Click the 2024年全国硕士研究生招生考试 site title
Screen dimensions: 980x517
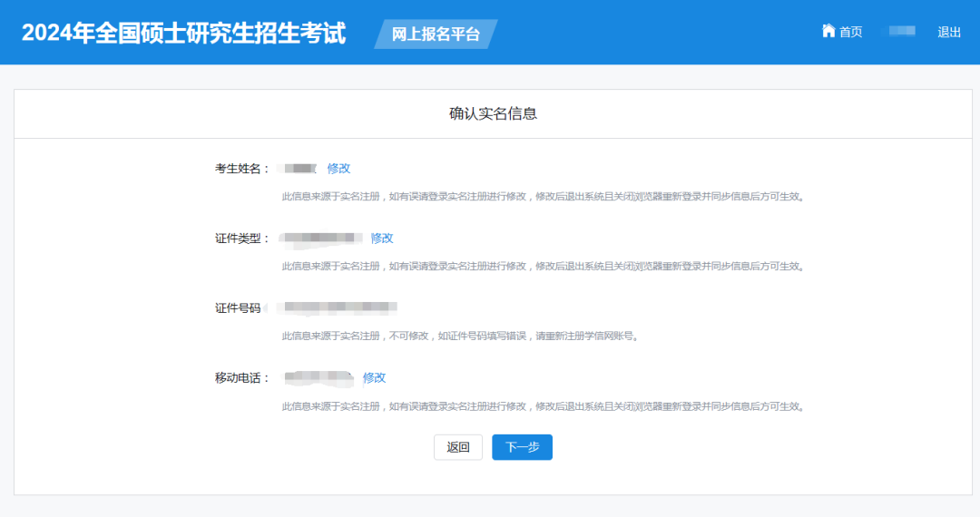[184, 34]
